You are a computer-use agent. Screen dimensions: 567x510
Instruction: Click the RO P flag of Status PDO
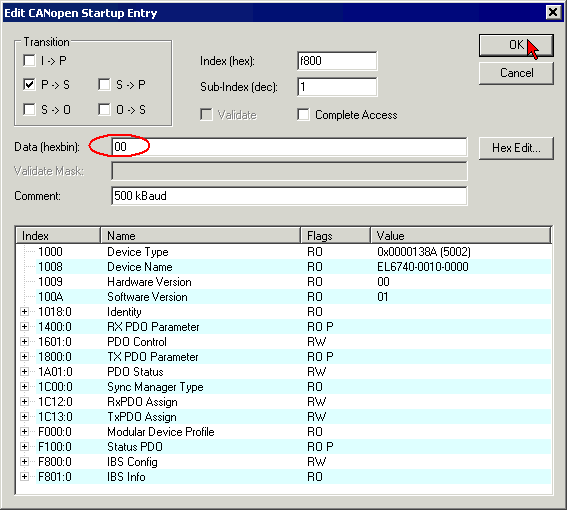click(320, 447)
